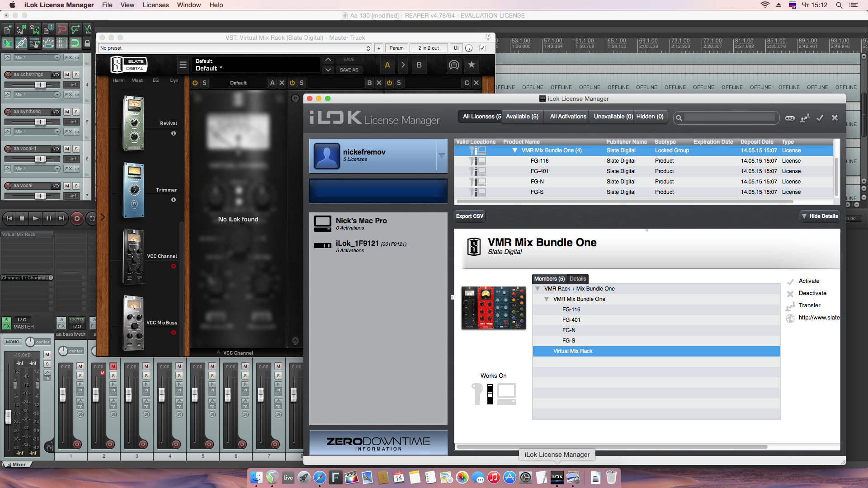This screenshot has height=488, width=868.
Task: Click the record button in REAPER transport
Action: tap(77, 218)
